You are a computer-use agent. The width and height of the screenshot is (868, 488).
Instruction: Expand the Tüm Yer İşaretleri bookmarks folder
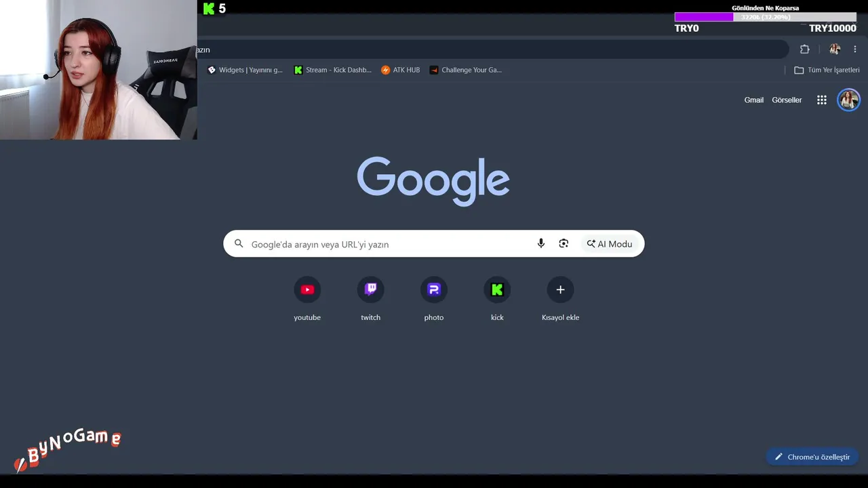click(x=827, y=70)
